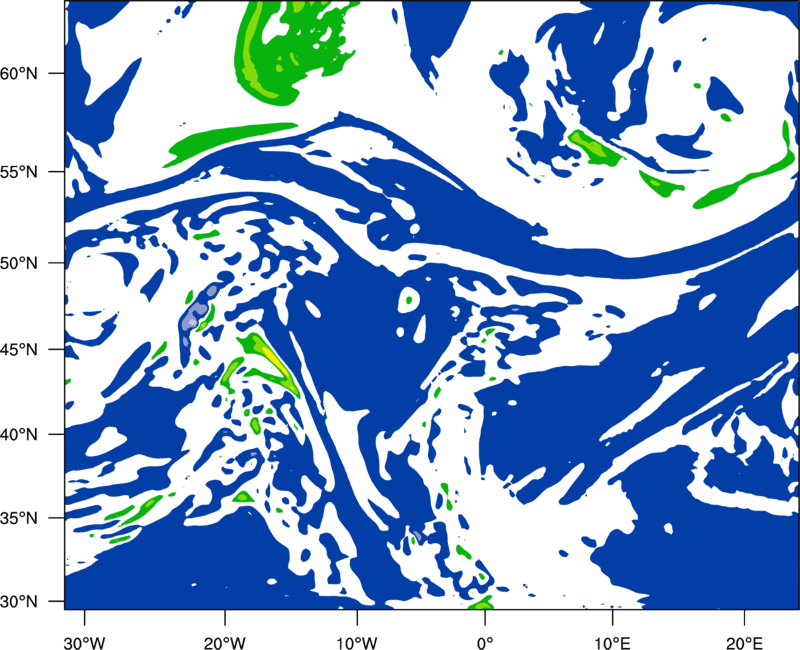
Task: Click the elongated green streak near 57°N 20°W
Action: pyautogui.click(x=230, y=143)
